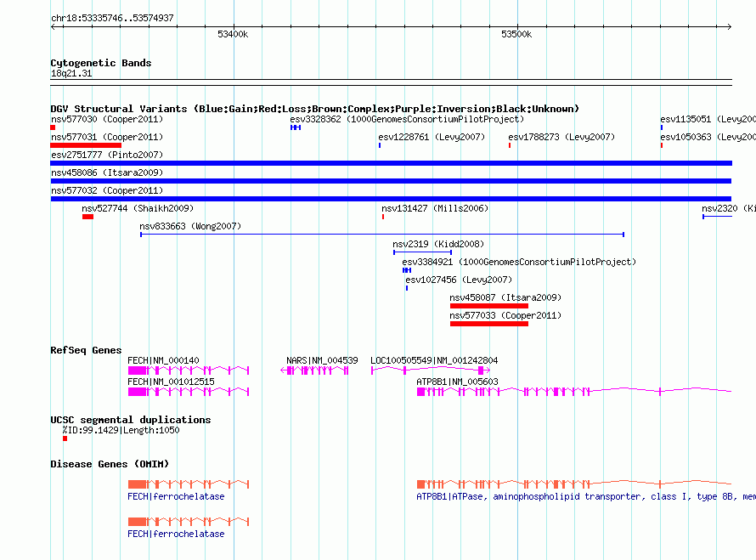Open the upper FECH|ferrochelatase OMIM link
756x560 pixels.
176,496
